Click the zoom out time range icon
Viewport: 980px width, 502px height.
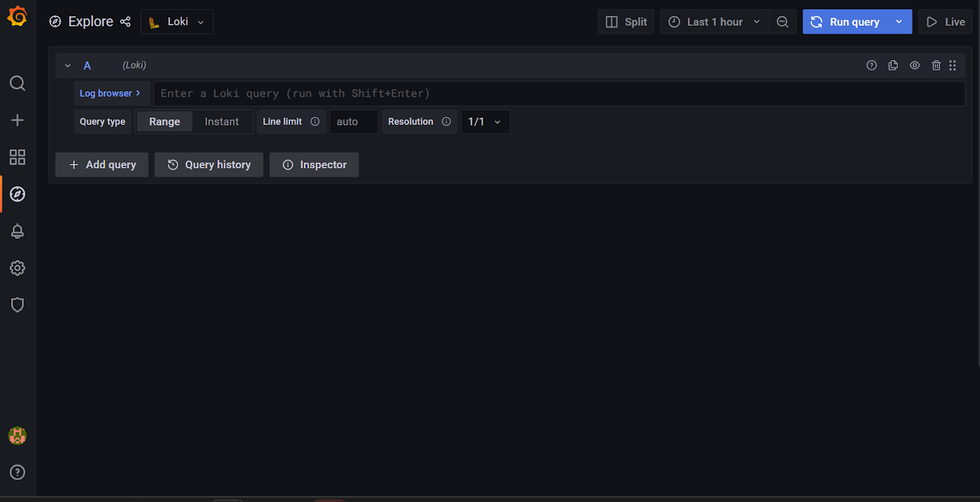pos(782,22)
